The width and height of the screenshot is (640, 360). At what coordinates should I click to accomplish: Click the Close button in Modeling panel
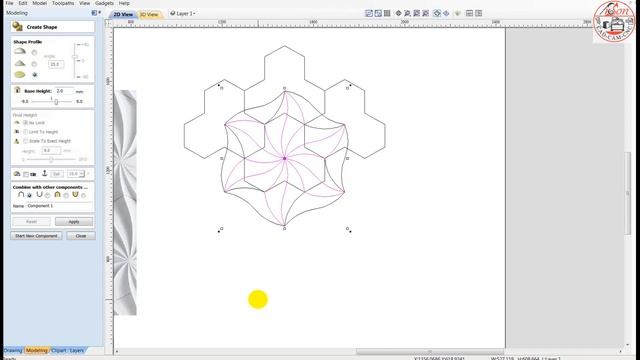81,236
